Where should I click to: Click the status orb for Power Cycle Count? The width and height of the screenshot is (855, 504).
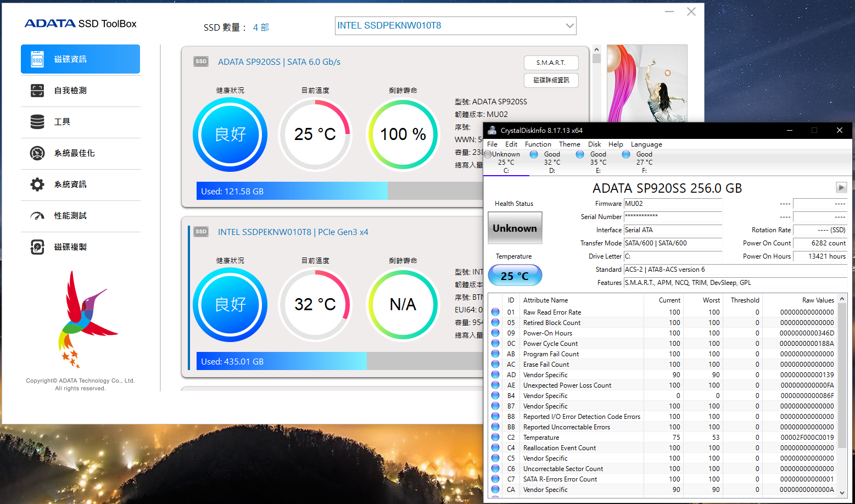coord(495,343)
